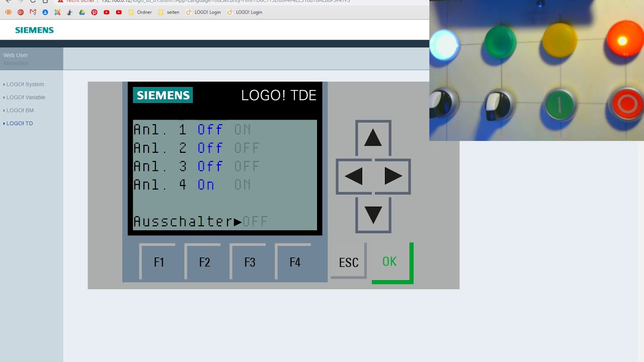
Task: Click the up arrow key on LOGO! TDE
Action: 373,138
